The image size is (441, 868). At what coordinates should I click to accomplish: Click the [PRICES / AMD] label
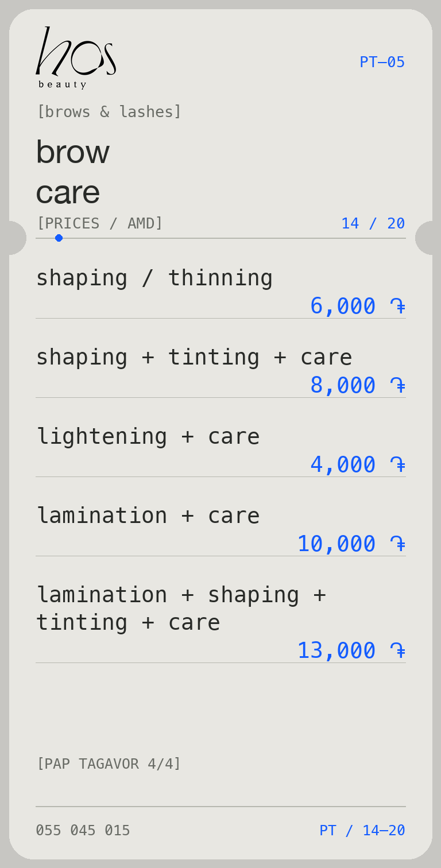(x=100, y=223)
